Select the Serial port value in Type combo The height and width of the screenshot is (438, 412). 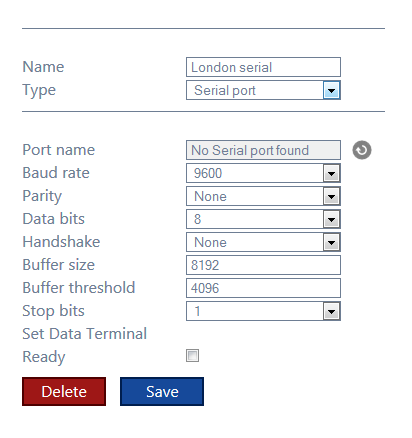pyautogui.click(x=225, y=91)
